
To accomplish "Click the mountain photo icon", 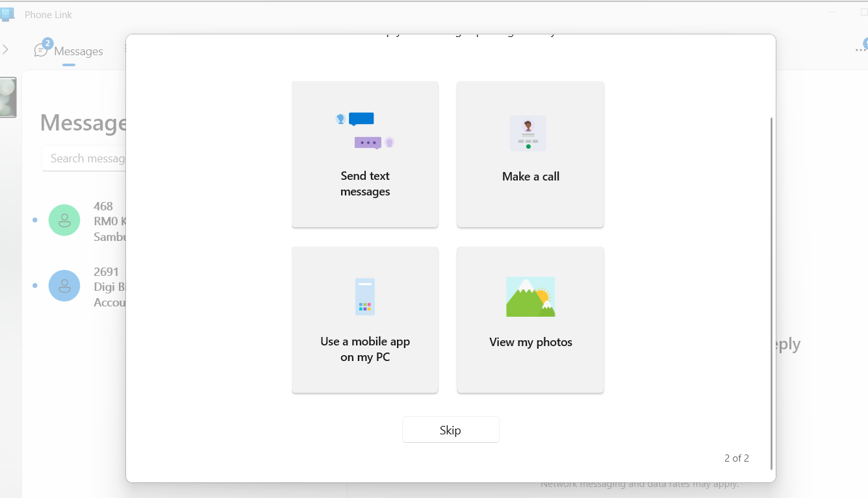I will click(x=530, y=297).
